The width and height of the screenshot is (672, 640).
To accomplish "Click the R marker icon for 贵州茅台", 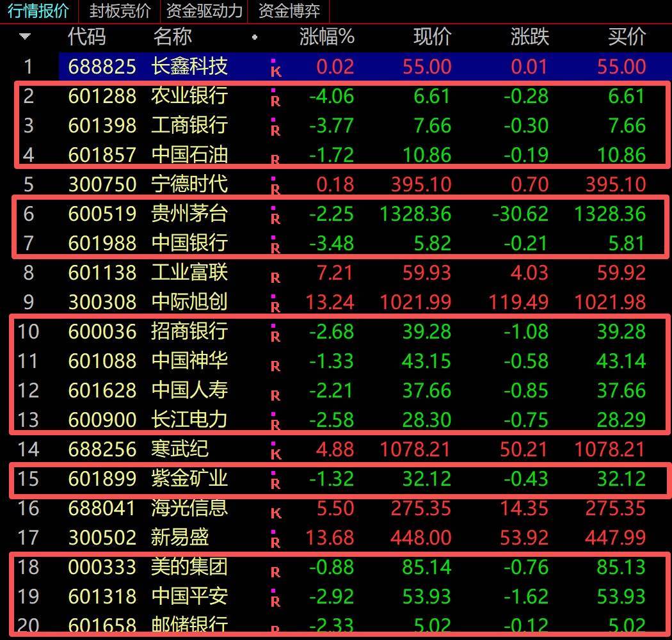I will (x=275, y=216).
